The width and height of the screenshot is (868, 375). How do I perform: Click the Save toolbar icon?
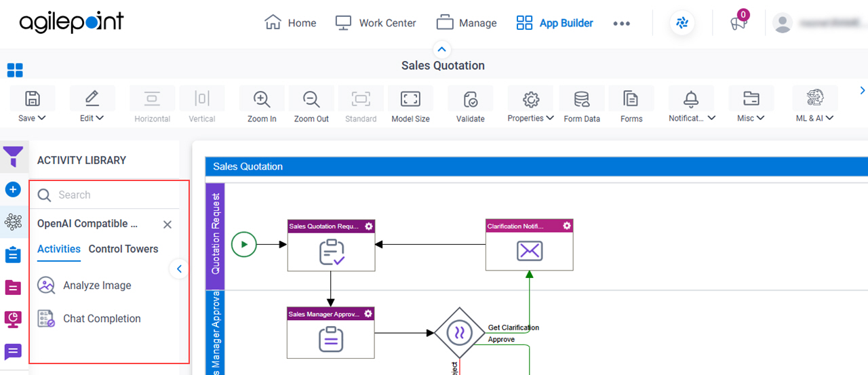(32, 99)
